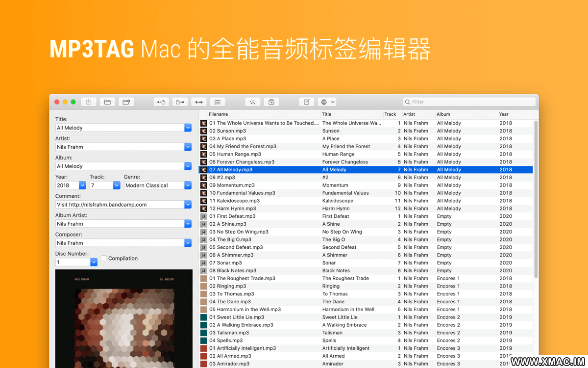588x368 pixels.
Task: Click cover icon beside 07 All Melody.mp3
Action: [203, 170]
